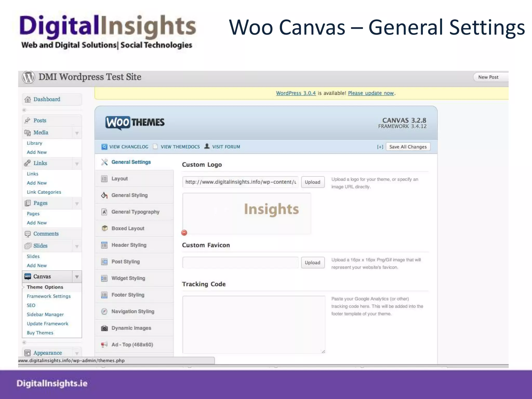Toggle the Slides menu arrow
Image resolution: width=532 pixels, height=399 pixels.
point(77,246)
